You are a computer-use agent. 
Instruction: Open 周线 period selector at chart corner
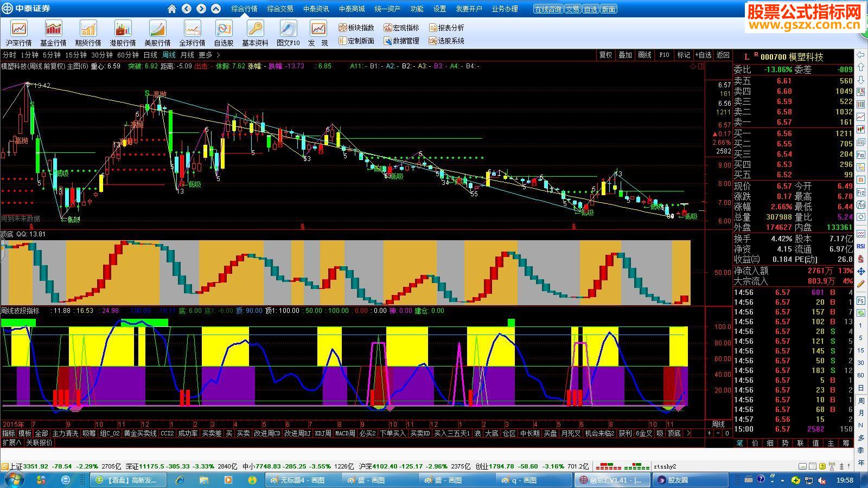(718, 424)
